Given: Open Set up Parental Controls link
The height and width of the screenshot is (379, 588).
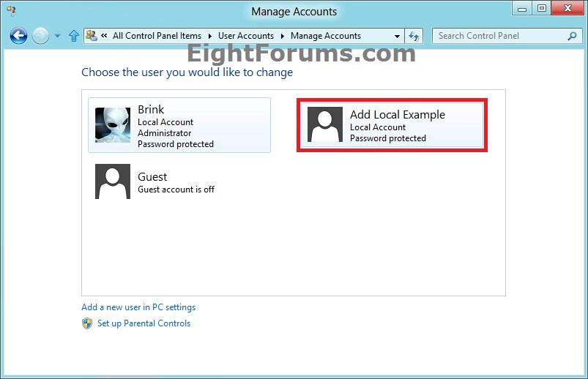Looking at the screenshot, I should (144, 323).
